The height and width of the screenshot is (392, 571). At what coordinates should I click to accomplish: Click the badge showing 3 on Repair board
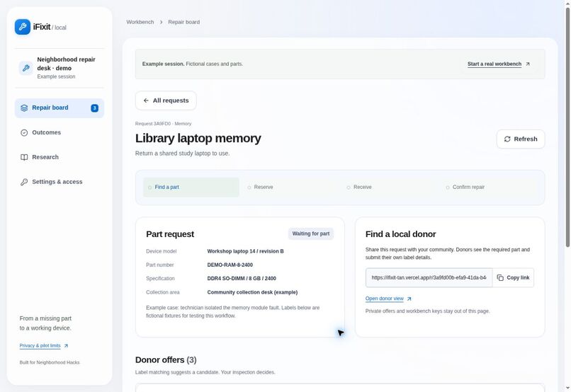pos(95,108)
